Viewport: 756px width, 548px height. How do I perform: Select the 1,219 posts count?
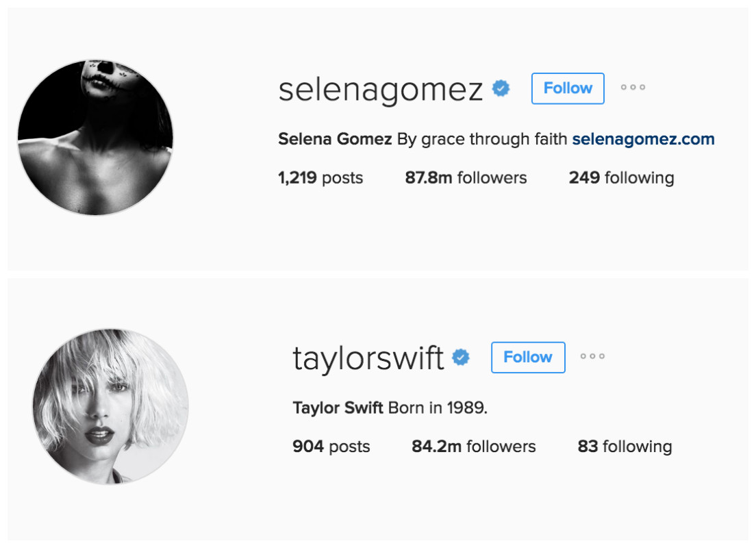pyautogui.click(x=320, y=178)
